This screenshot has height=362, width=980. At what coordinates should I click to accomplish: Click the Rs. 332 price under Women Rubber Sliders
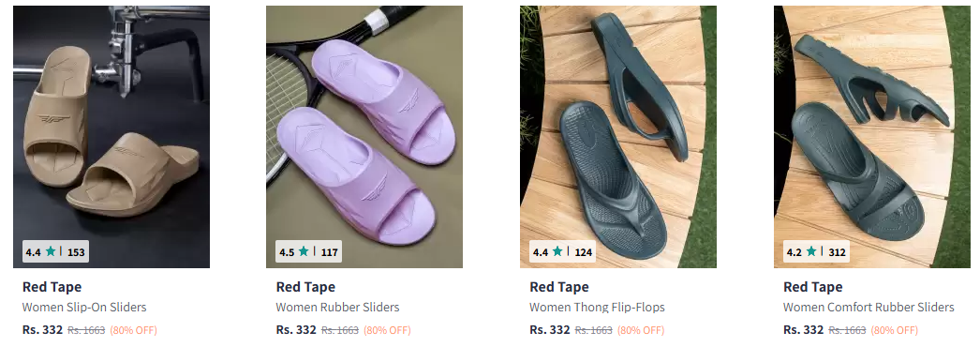[x=296, y=329]
